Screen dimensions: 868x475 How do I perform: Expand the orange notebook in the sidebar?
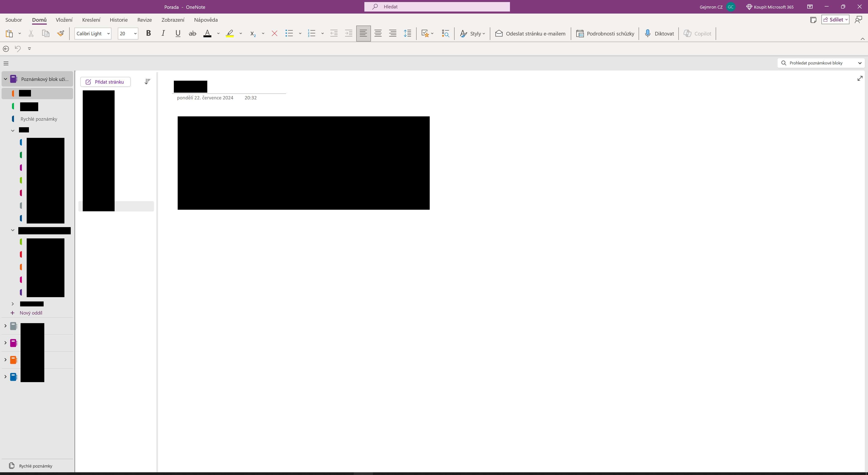coord(5,360)
